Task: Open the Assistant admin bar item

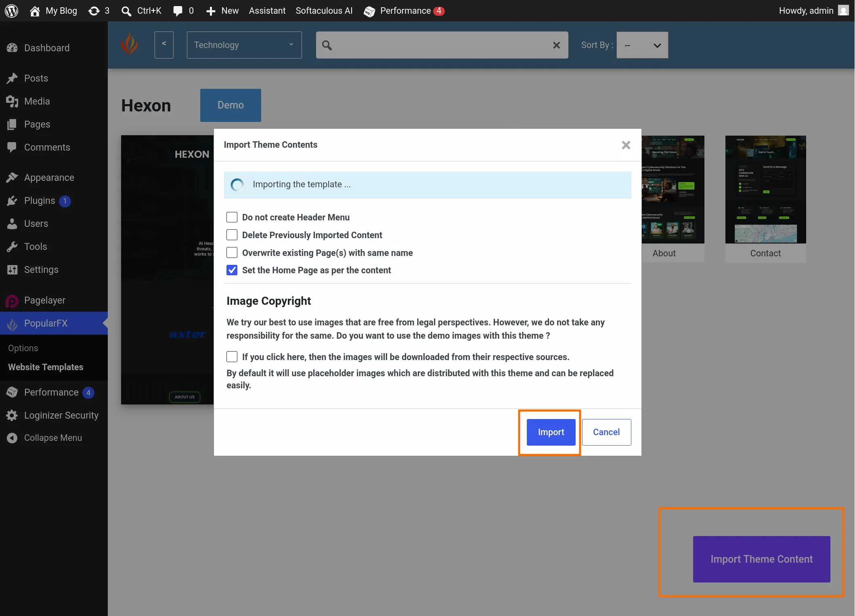Action: tap(267, 11)
